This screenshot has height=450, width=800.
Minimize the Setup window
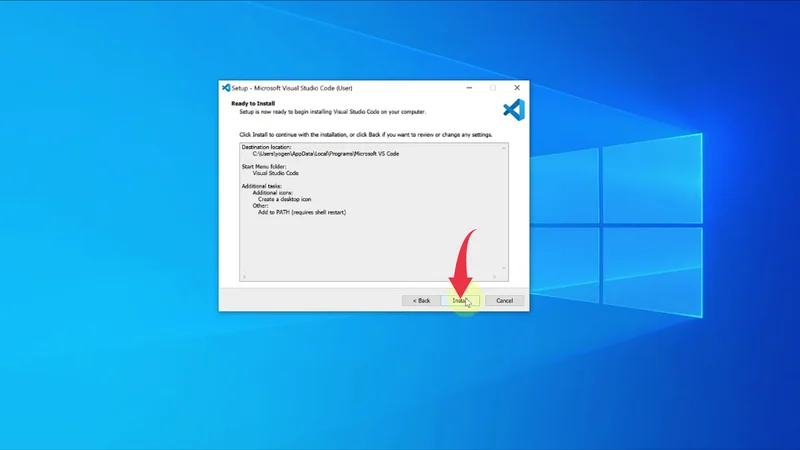[x=469, y=88]
